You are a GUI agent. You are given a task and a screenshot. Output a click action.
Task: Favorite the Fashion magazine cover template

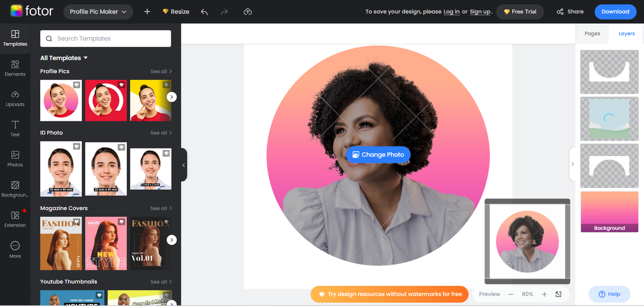pyautogui.click(x=76, y=222)
